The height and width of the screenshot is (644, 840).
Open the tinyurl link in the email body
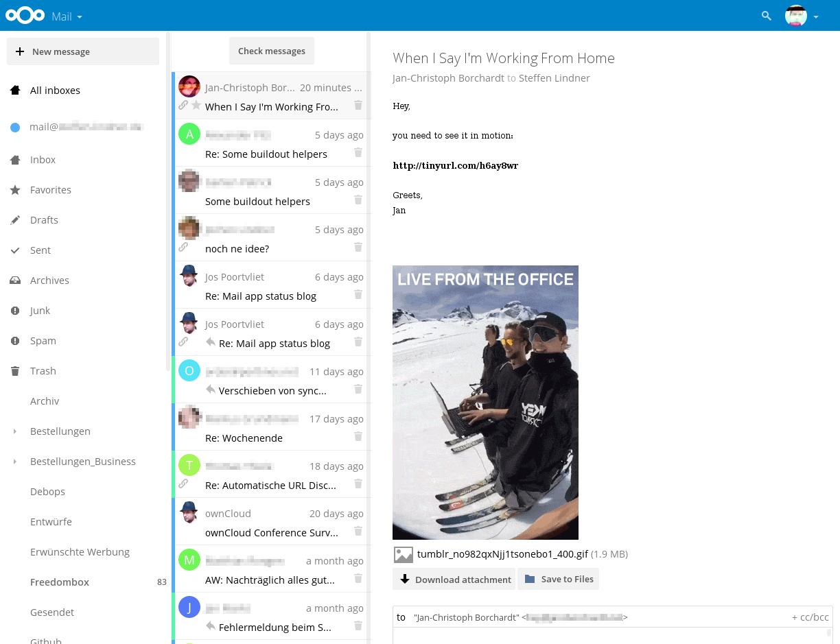[455, 165]
